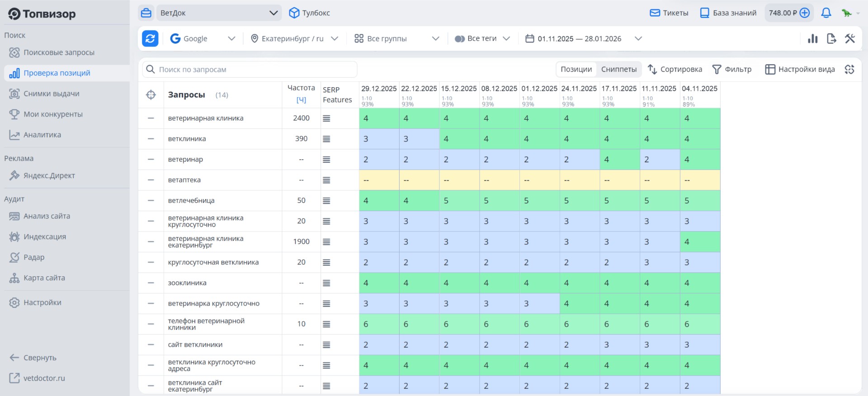Open the vetdoctor.ru site link
The height and width of the screenshot is (396, 868).
pyautogui.click(x=44, y=378)
